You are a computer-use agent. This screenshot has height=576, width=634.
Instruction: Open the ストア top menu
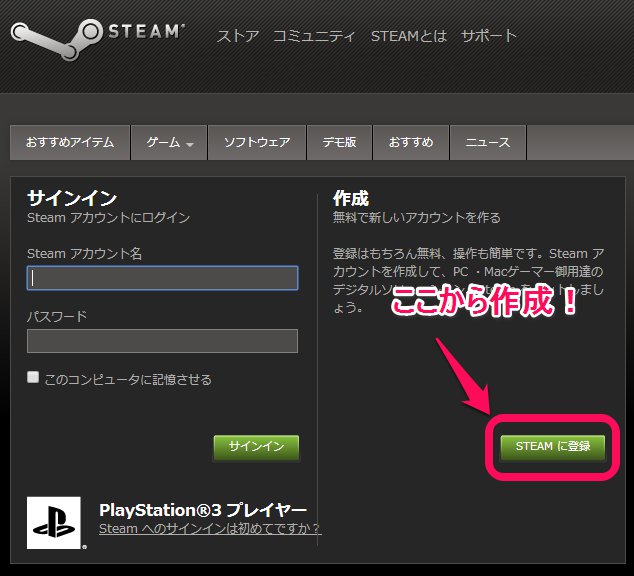coord(238,36)
